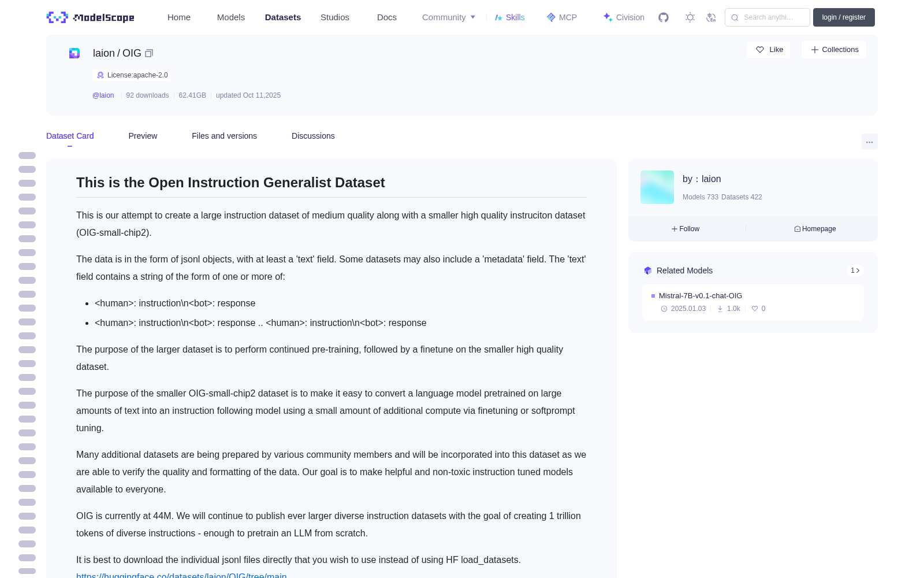Click the laion organization avatar thumbnail

click(657, 187)
